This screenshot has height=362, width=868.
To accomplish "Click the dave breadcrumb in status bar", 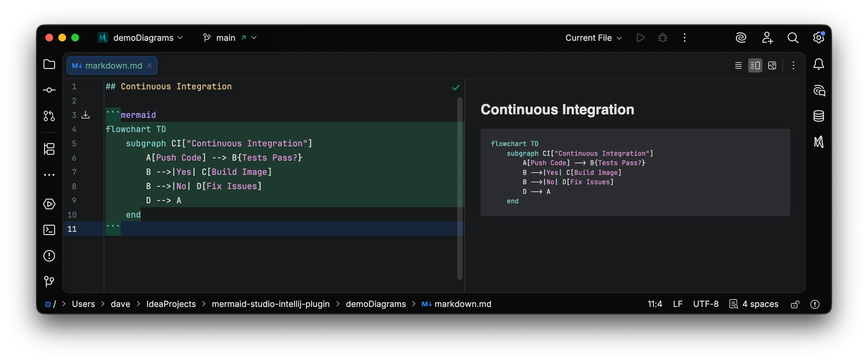I will [x=120, y=304].
